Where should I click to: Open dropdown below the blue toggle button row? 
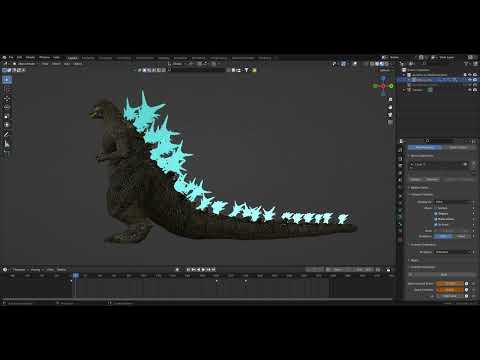pyautogui.click(x=453, y=252)
